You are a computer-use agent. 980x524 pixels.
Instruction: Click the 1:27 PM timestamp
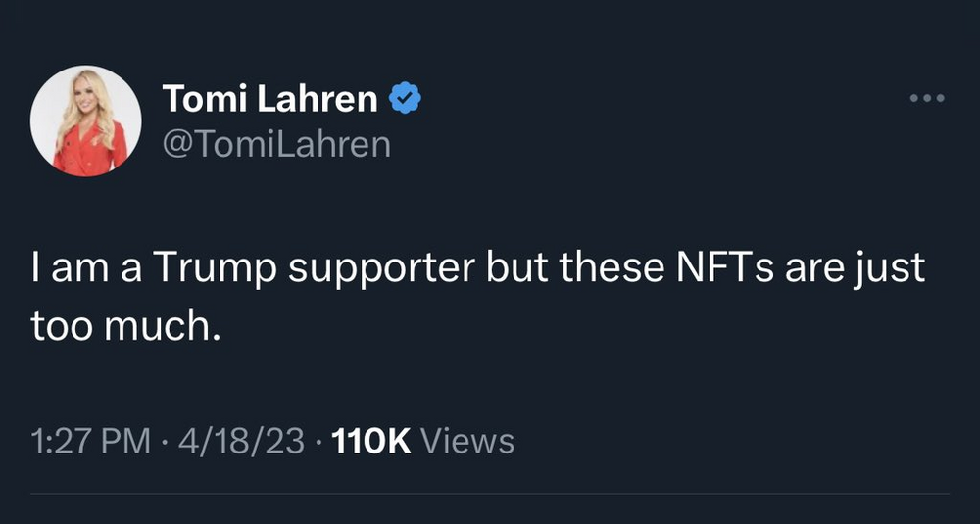[x=90, y=441]
